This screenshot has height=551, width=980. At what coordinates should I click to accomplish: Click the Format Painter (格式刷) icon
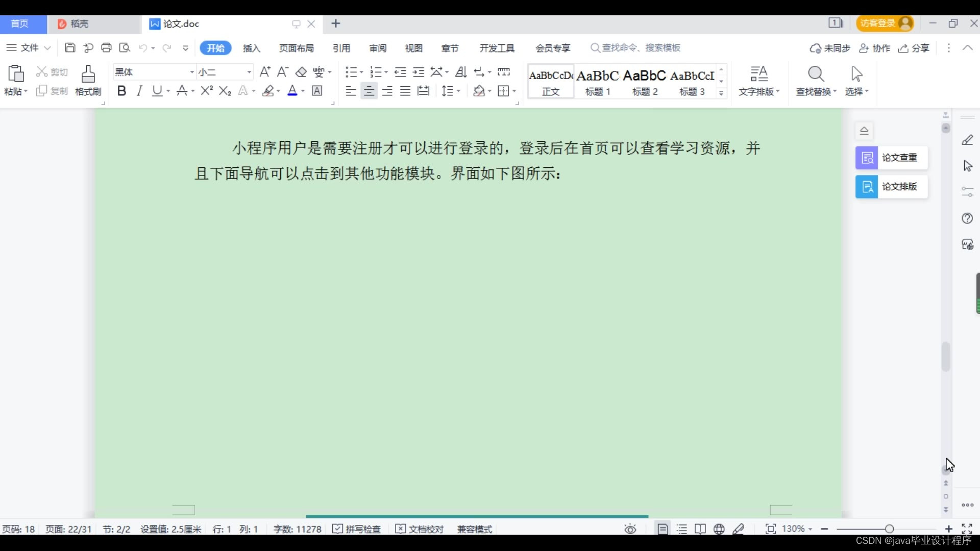pos(88,74)
